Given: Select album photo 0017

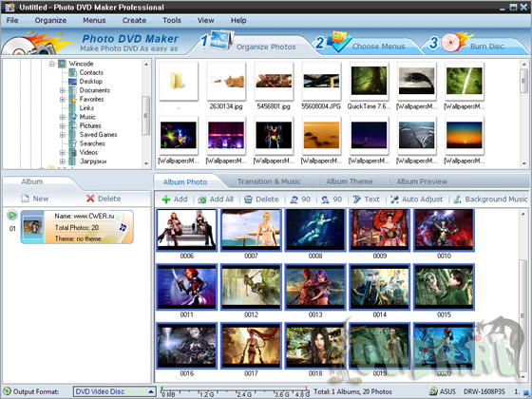Looking at the screenshot, I should coord(251,346).
